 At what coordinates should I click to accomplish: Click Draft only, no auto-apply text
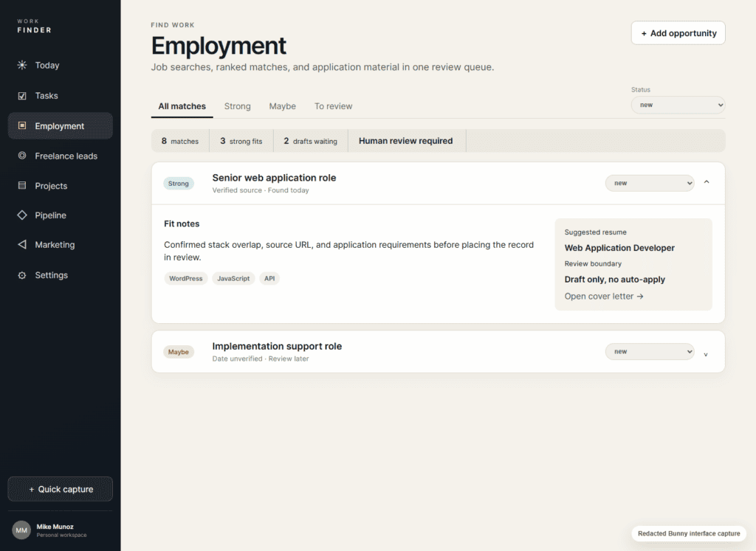tap(615, 280)
